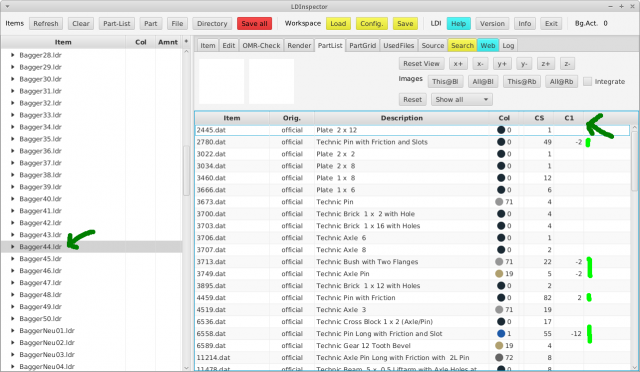Load the workspace
This screenshot has width=640, height=372.
[x=338, y=24]
